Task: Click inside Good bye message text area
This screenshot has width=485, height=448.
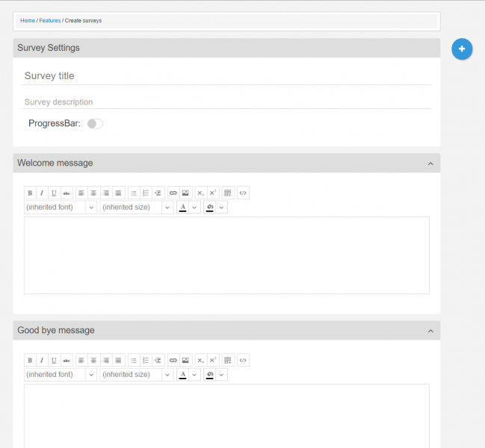Action: [x=226, y=416]
